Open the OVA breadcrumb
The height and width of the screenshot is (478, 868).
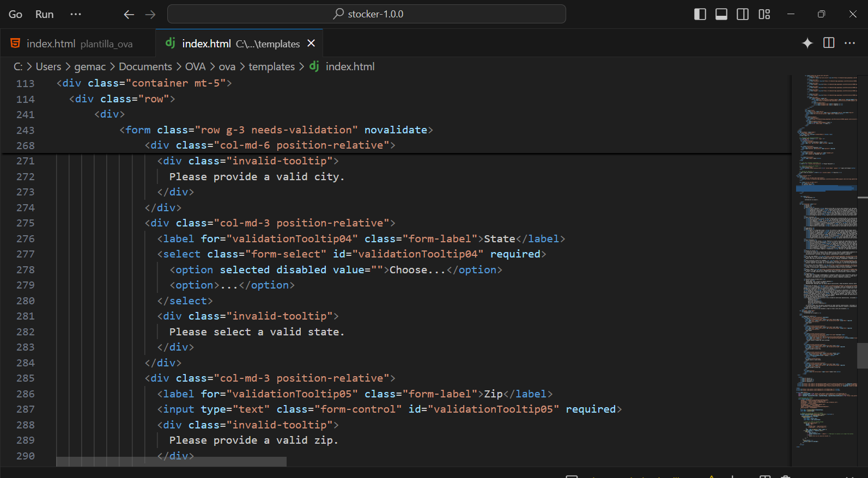click(195, 66)
